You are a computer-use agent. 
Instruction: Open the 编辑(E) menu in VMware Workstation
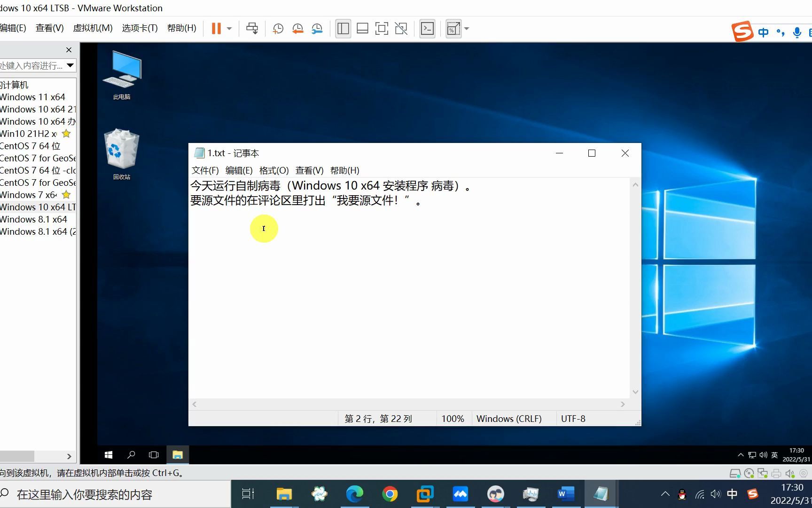coord(13,28)
